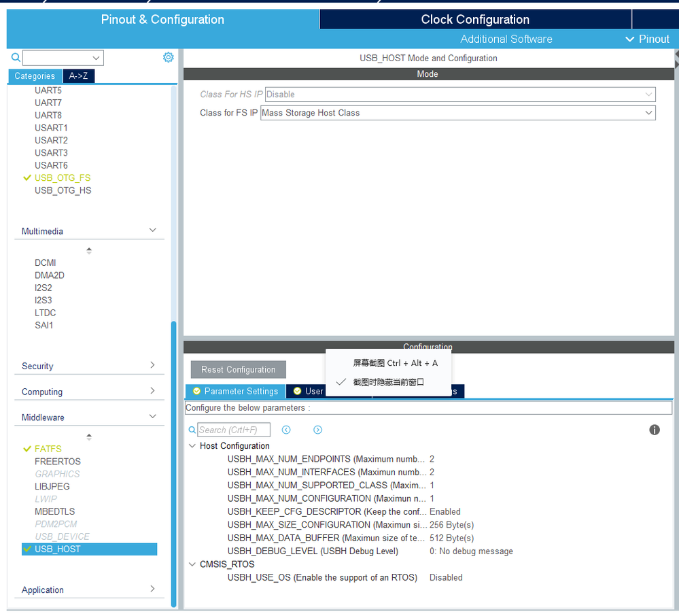Open Parameter Settings tab

pyautogui.click(x=236, y=391)
